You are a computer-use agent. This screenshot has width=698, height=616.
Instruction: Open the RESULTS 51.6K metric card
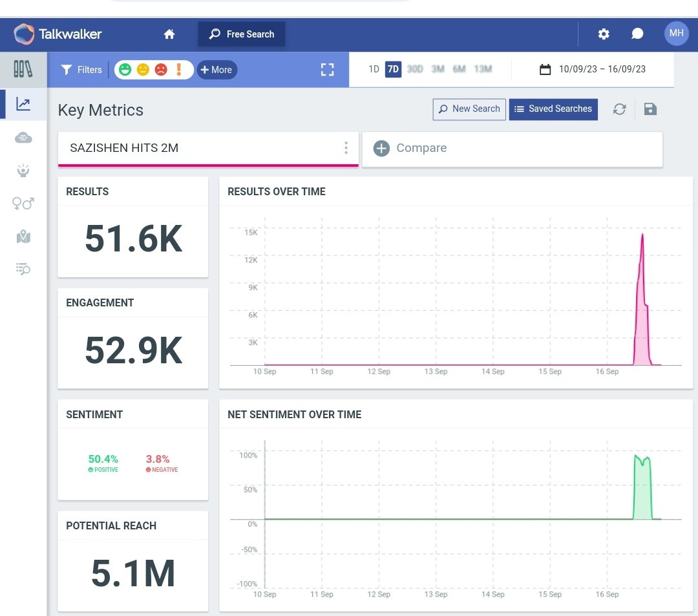pyautogui.click(x=133, y=227)
